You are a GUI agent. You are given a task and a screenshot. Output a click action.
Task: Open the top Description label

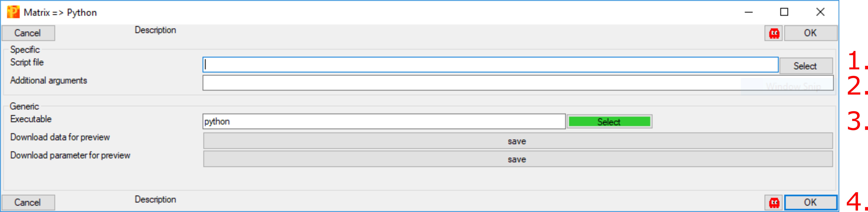(x=155, y=30)
